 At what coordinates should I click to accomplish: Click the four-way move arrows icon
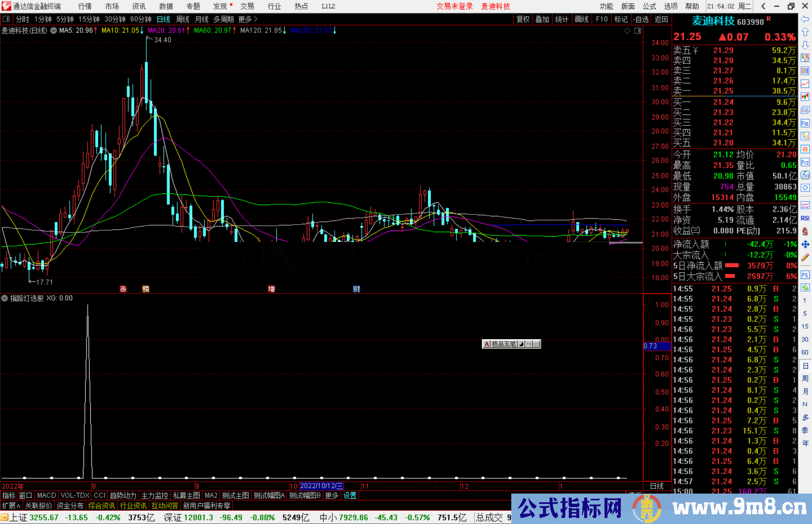click(805, 245)
